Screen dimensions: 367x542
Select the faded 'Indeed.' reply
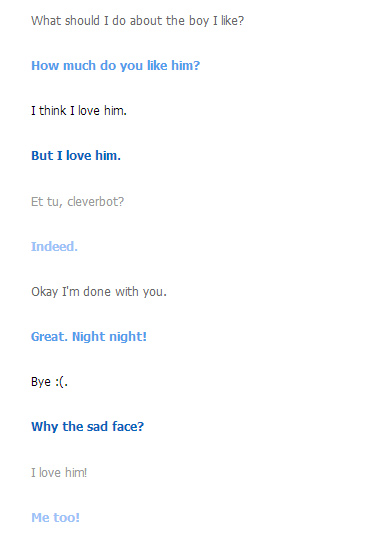(54, 246)
